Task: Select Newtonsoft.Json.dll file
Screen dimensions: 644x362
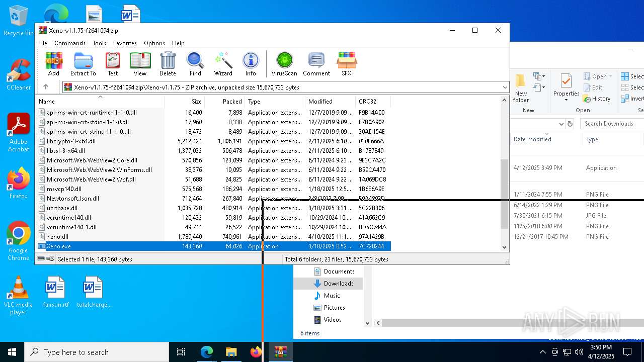Action: (213, 198)
